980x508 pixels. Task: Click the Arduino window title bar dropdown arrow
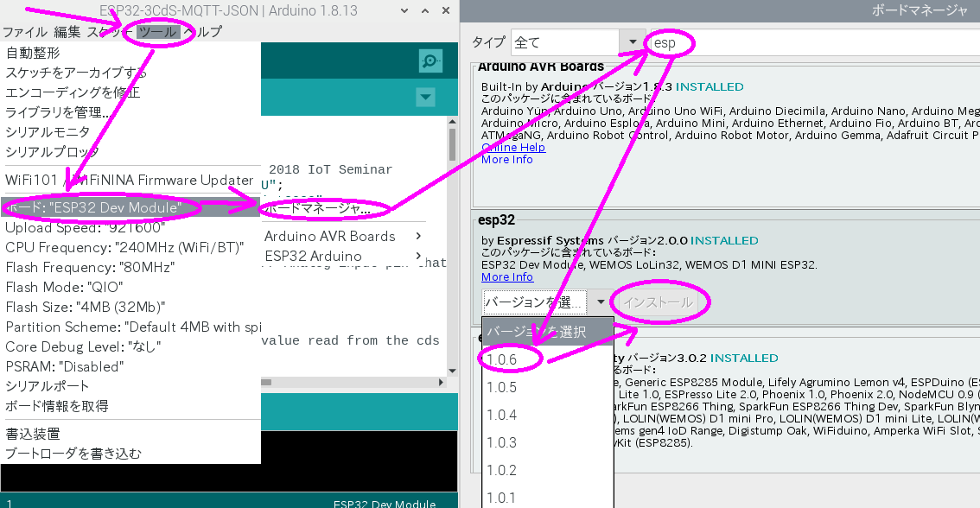pos(404,10)
